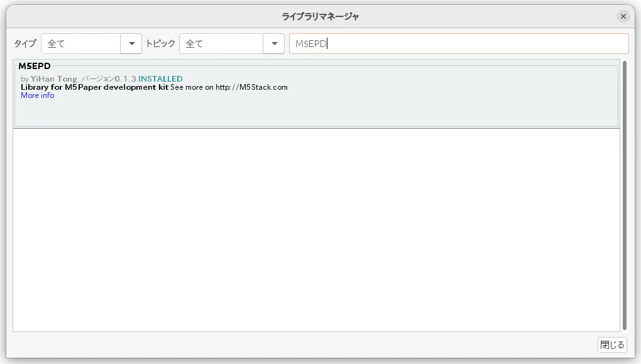Select the トピック combo box showing 全て
Image resolution: width=641 pixels, height=364 pixels.
coord(232,44)
